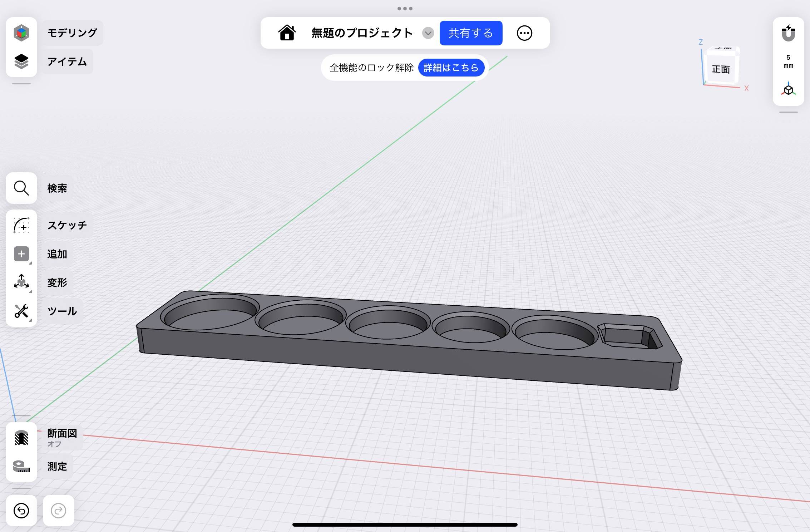Select the Measure tape icon

(21, 466)
